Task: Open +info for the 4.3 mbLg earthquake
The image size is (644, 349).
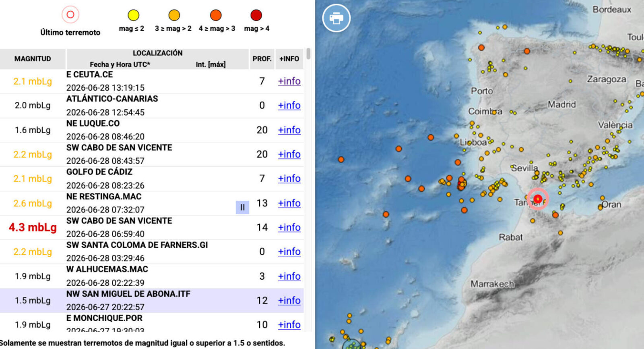Action: pos(289,227)
